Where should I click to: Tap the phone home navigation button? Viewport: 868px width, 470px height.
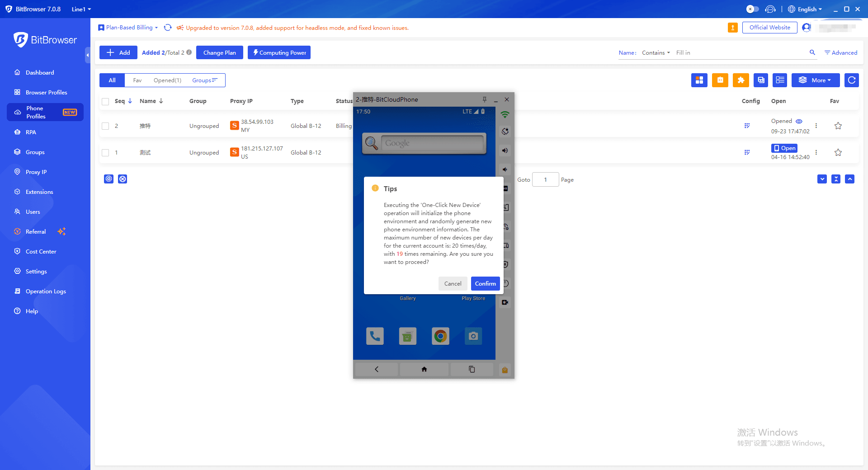click(424, 369)
